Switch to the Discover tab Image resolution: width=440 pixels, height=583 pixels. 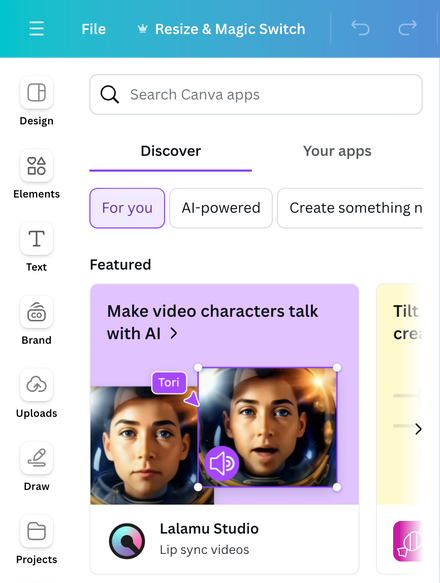pyautogui.click(x=171, y=151)
